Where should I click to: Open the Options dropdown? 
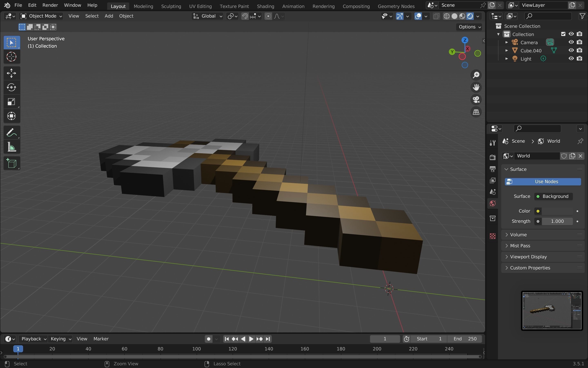coord(469,27)
